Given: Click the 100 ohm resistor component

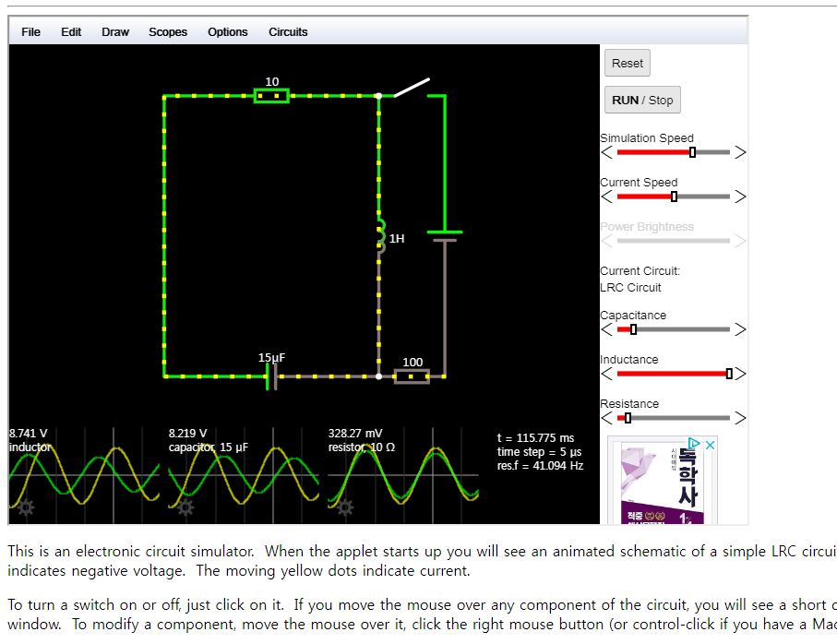Looking at the screenshot, I should pyautogui.click(x=412, y=376).
